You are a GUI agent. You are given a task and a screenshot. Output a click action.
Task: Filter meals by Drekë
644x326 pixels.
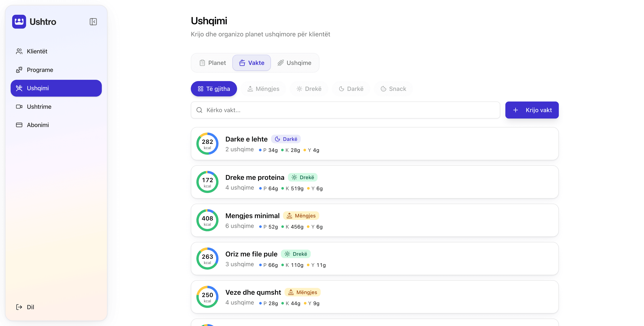point(309,89)
